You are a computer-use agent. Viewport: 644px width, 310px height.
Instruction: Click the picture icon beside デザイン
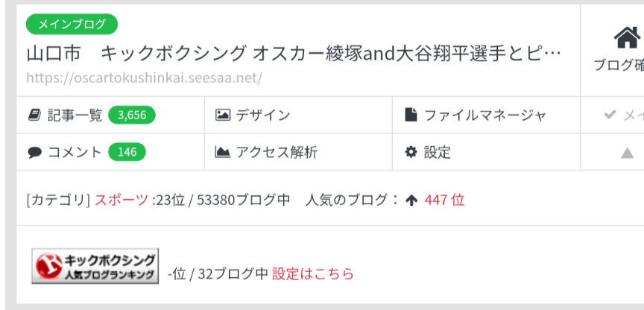223,115
